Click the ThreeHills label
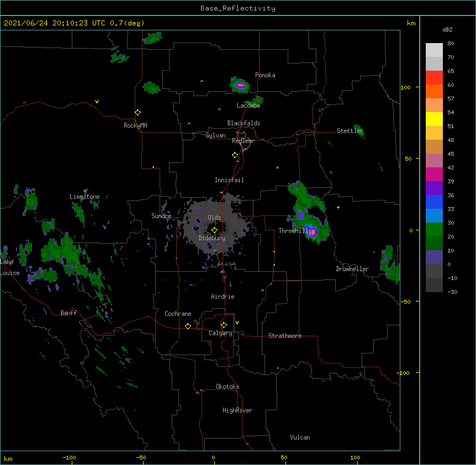 [296, 231]
